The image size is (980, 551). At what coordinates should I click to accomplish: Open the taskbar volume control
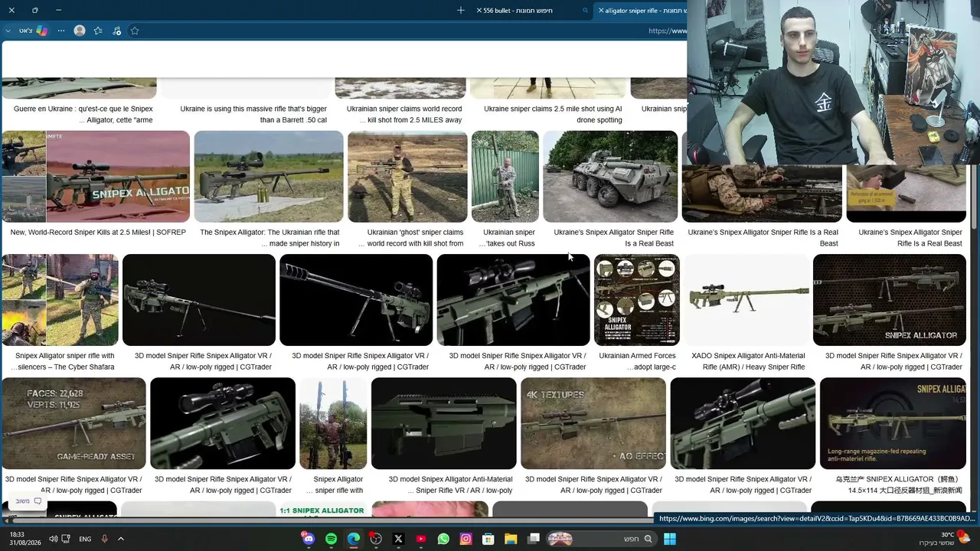pos(53,539)
